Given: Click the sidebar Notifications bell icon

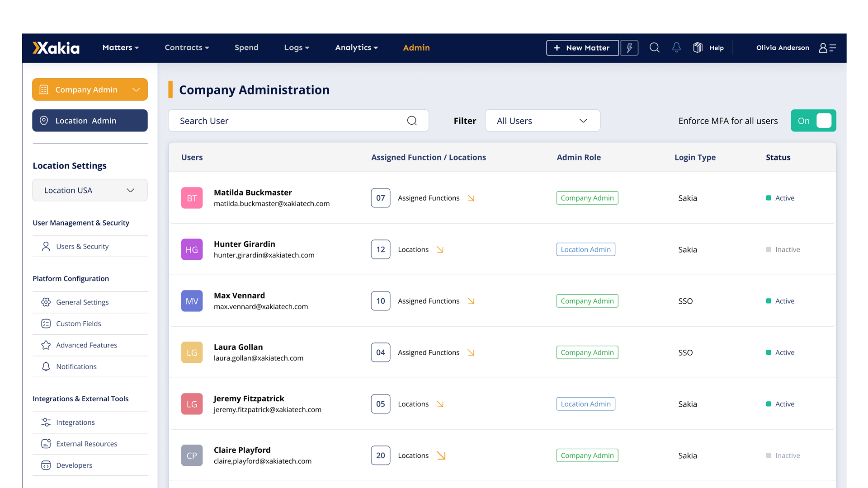Looking at the screenshot, I should (46, 366).
